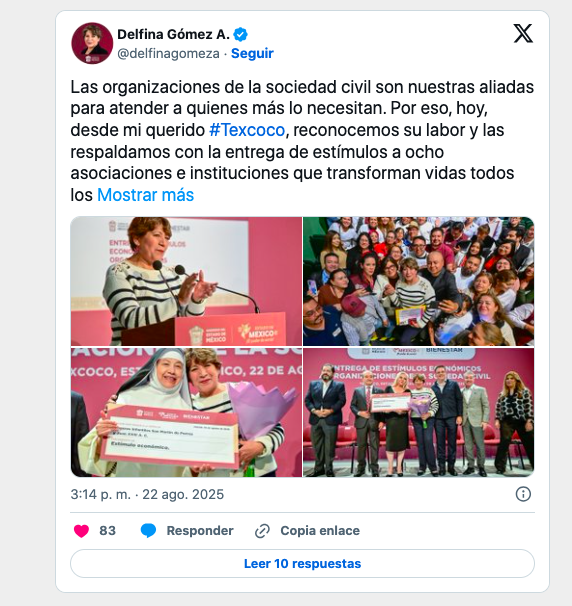Click the chain link copy icon
This screenshot has width=572, height=606.
(x=262, y=531)
